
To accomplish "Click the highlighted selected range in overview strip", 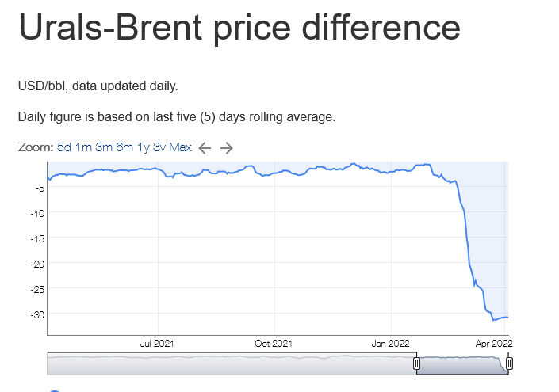I will click(x=462, y=363).
